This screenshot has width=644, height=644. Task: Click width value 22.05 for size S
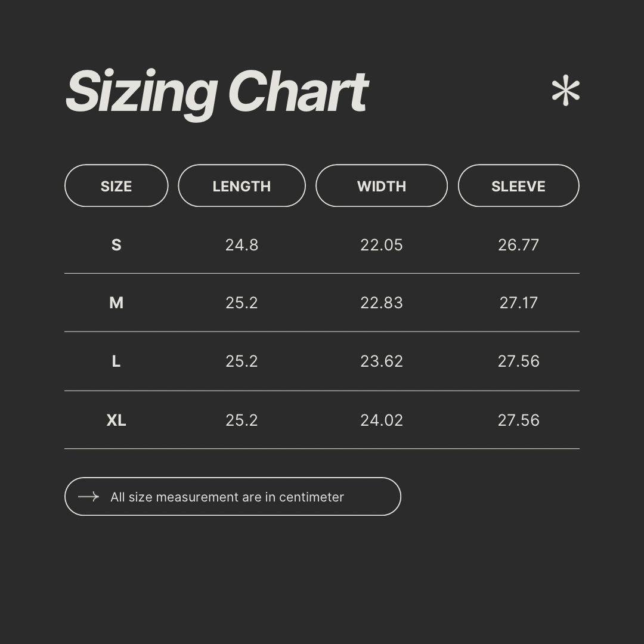tap(381, 245)
